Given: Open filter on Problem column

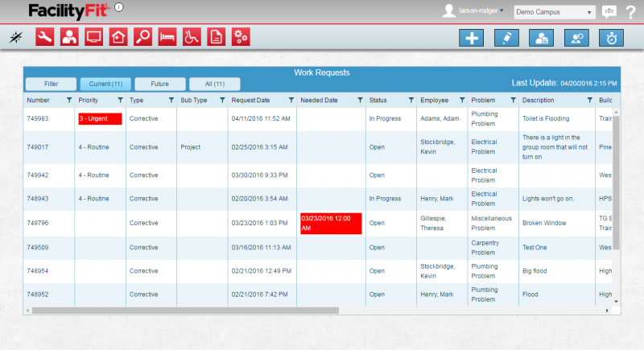Looking at the screenshot, I should coord(513,100).
